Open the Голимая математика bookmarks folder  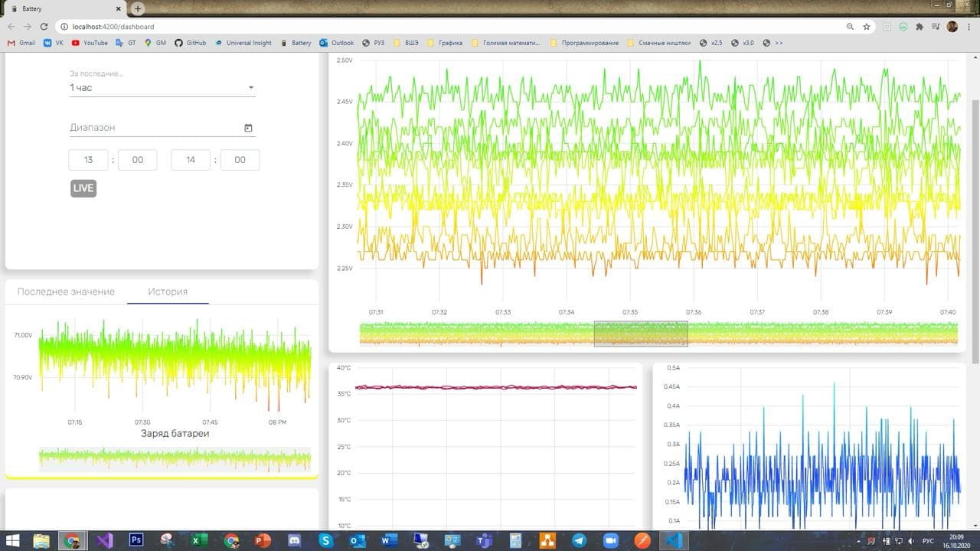[x=506, y=43]
